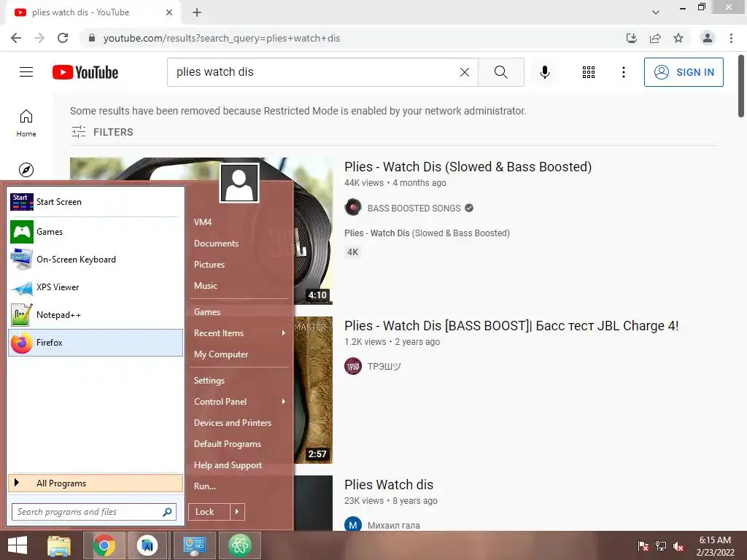Launch On-Screen Keyboard
Screen dimensions: 747x560
click(96, 260)
